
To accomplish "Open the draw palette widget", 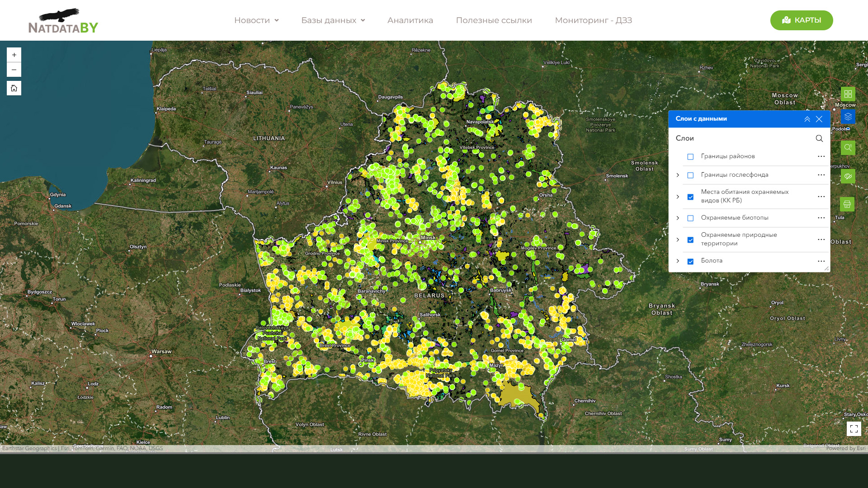I will point(848,176).
